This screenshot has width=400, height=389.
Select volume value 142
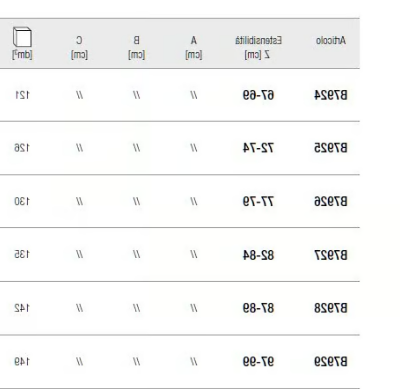22,308
